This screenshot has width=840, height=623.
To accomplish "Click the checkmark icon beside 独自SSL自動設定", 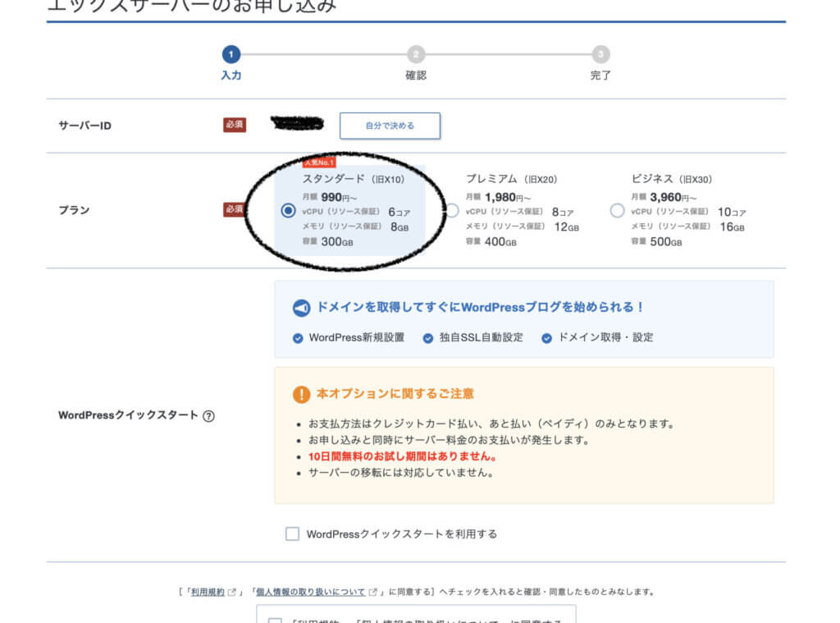I will tap(428, 338).
